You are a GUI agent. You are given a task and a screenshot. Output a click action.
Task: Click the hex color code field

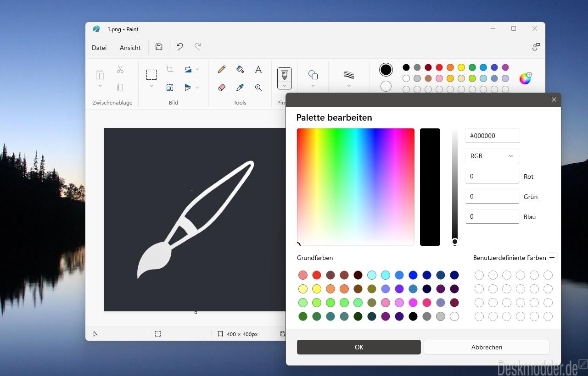pyautogui.click(x=493, y=136)
